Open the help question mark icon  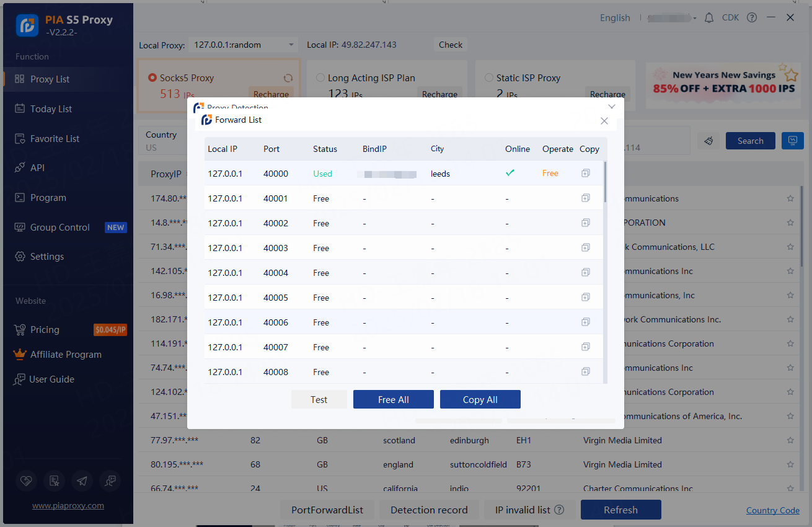click(x=752, y=18)
